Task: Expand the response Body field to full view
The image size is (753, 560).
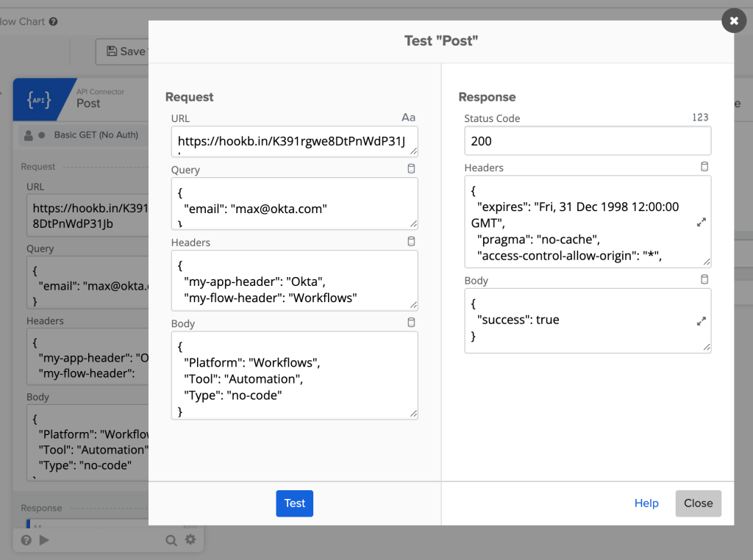Action: [x=701, y=320]
